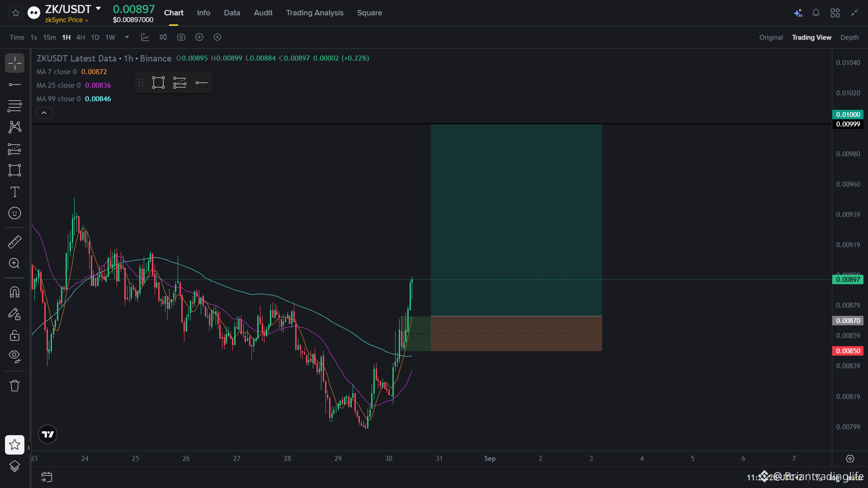Image resolution: width=868 pixels, height=488 pixels.
Task: Open the emoji icons tool
Action: 14,213
